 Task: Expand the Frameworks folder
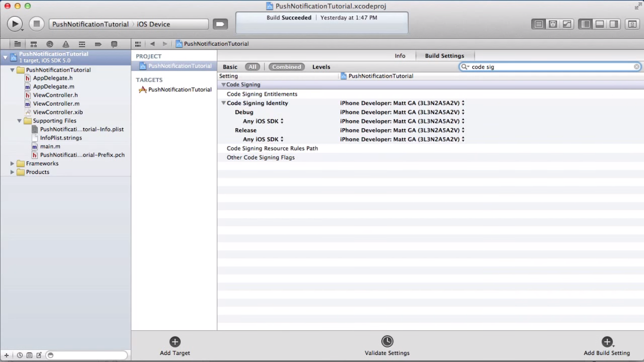pos(12,164)
